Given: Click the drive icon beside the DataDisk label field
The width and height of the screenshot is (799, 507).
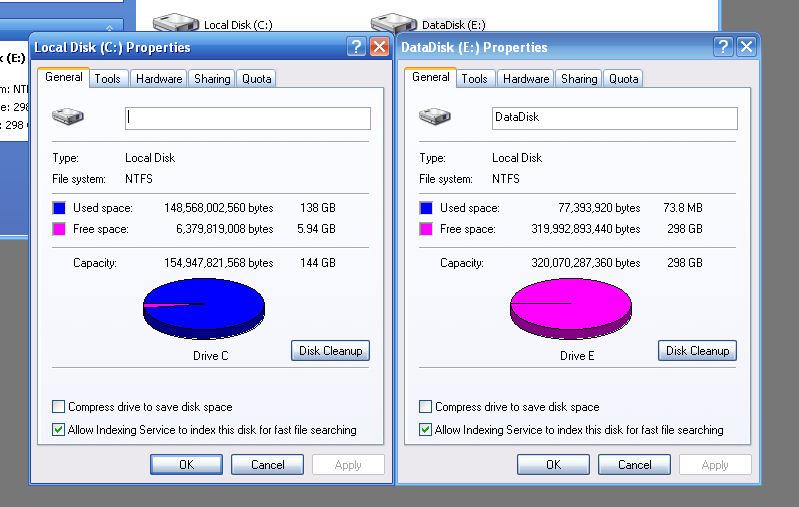Looking at the screenshot, I should point(435,117).
